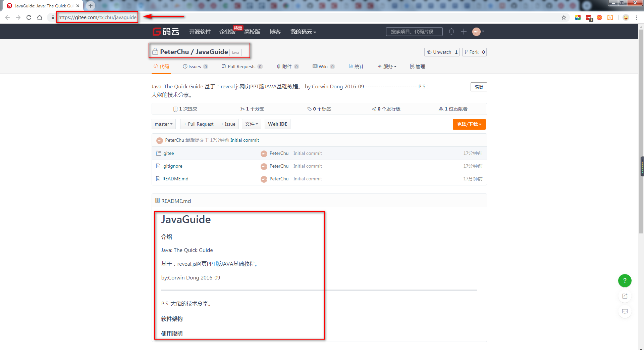Click the + Pull Request button

point(199,124)
